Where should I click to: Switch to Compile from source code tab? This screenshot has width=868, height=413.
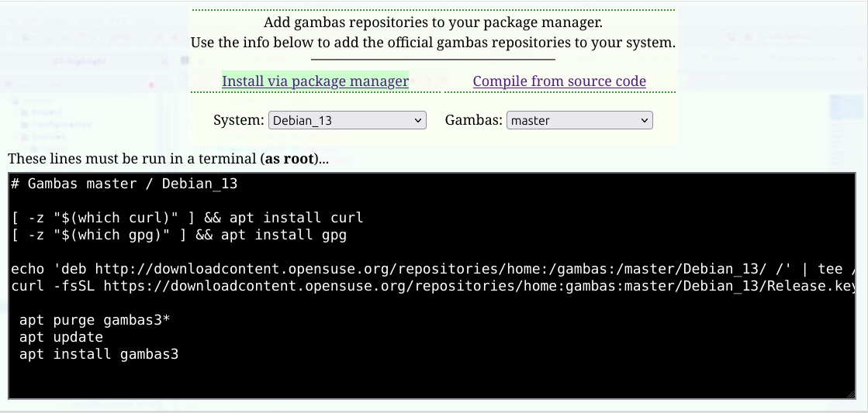pos(559,81)
